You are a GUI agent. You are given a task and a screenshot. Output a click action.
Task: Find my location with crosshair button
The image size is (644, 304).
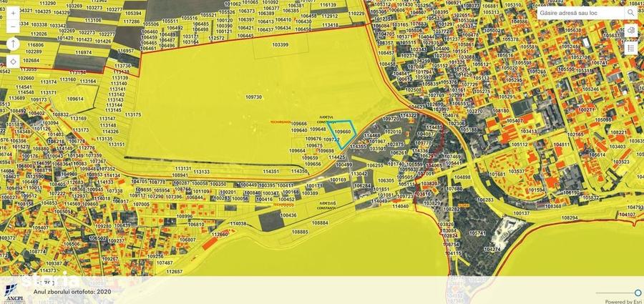[13, 62]
